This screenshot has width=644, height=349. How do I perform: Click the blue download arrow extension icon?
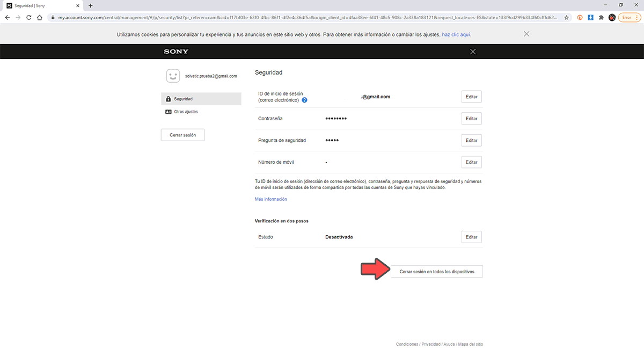(590, 17)
